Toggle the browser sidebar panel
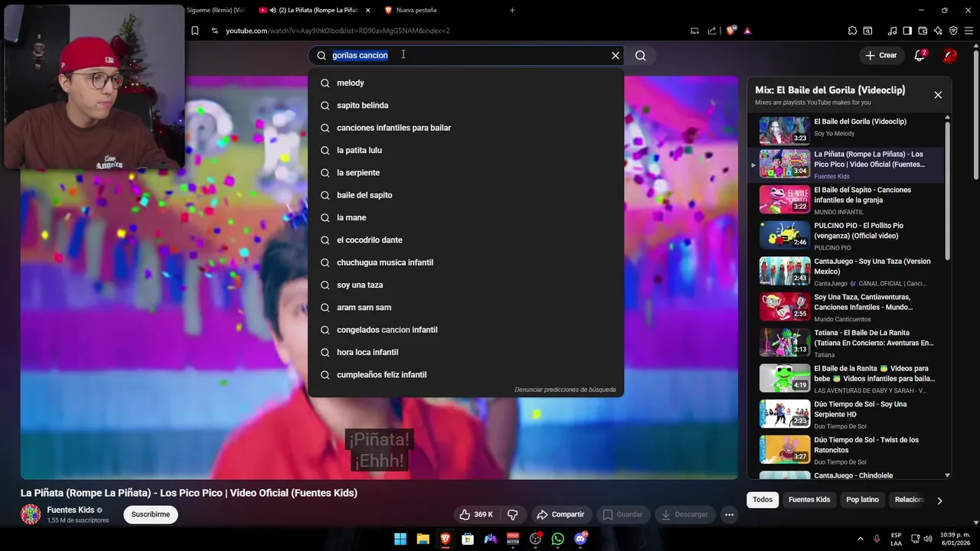This screenshot has width=980, height=551. click(x=907, y=31)
